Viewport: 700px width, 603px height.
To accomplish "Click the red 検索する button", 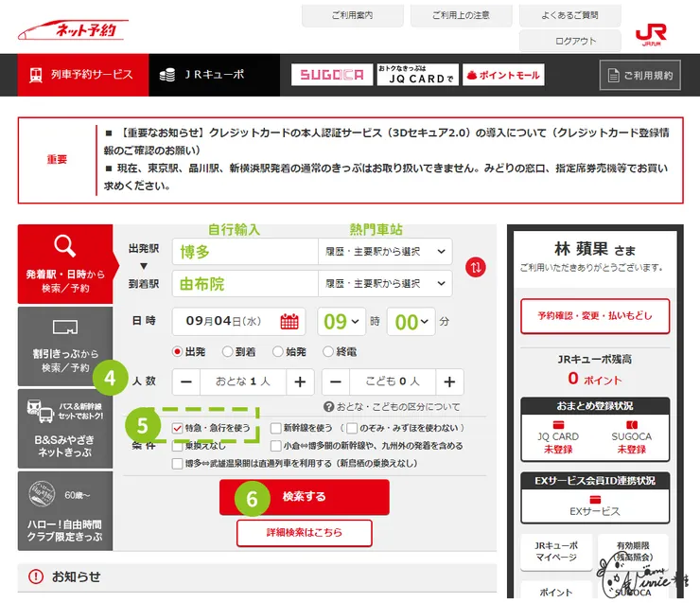I will [x=305, y=497].
